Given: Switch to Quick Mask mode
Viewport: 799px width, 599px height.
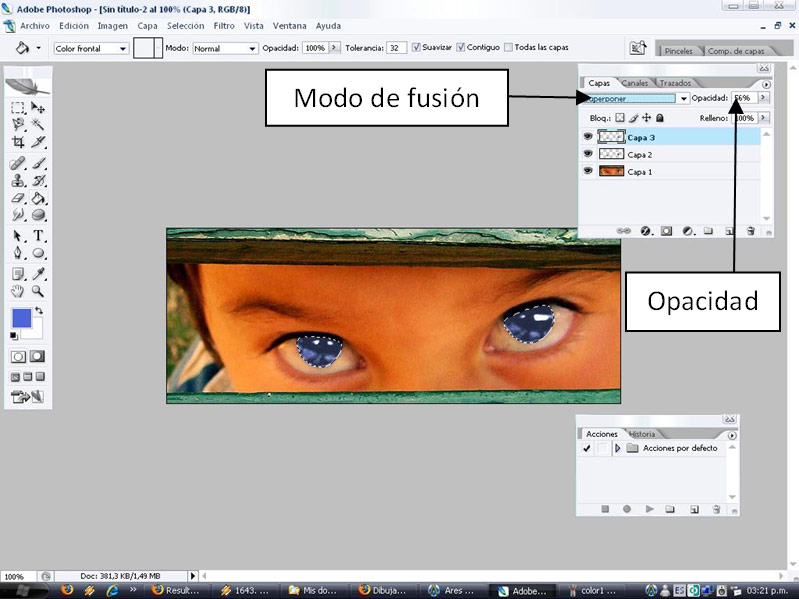Looking at the screenshot, I should click(x=37, y=356).
